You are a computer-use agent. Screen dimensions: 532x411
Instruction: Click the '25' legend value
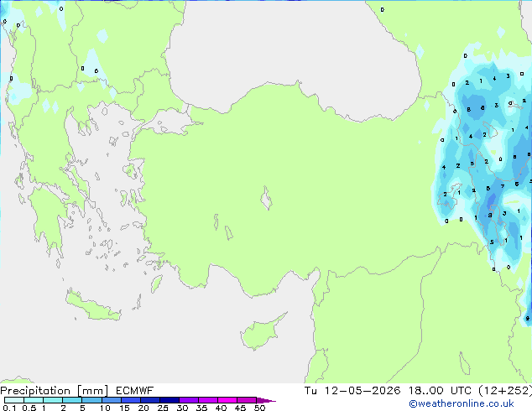pyautogui.click(x=163, y=408)
